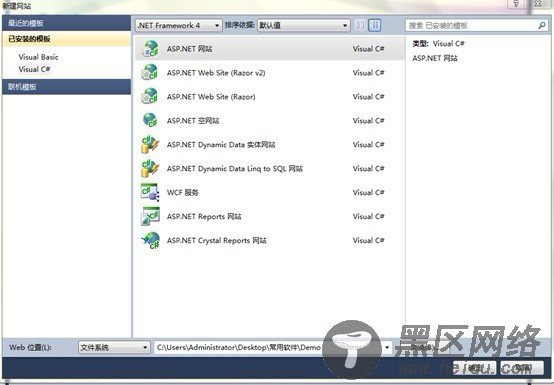
Task: Click the Dynamic Data 实体网站 icon
Action: 150,144
